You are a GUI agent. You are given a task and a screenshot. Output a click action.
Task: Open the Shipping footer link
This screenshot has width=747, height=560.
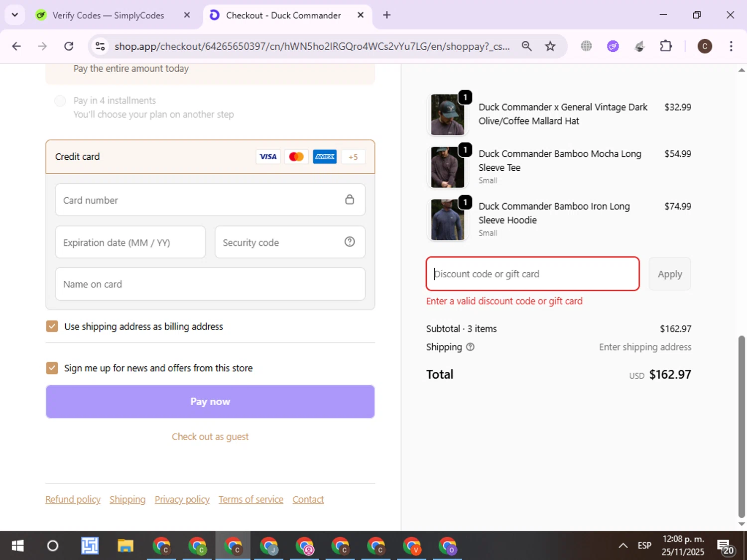[127, 499]
